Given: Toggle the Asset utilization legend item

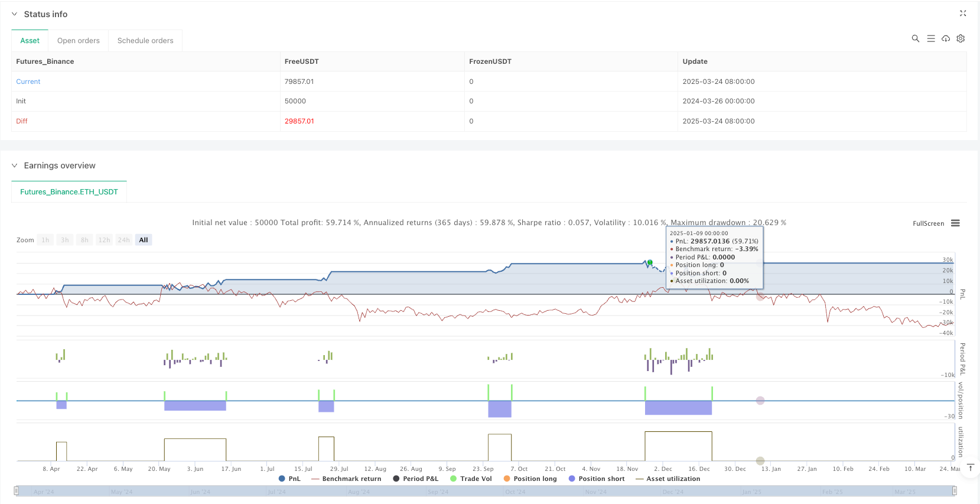Looking at the screenshot, I should [x=668, y=479].
